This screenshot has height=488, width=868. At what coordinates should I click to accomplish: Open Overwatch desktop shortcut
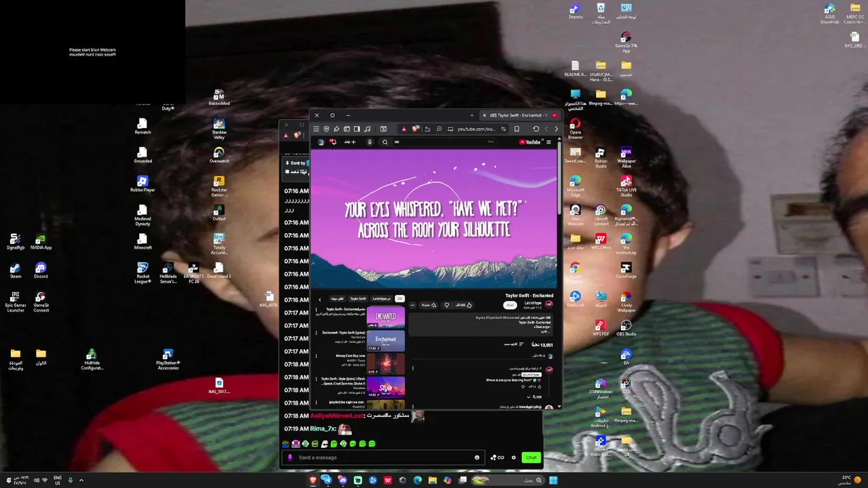pyautogui.click(x=219, y=155)
